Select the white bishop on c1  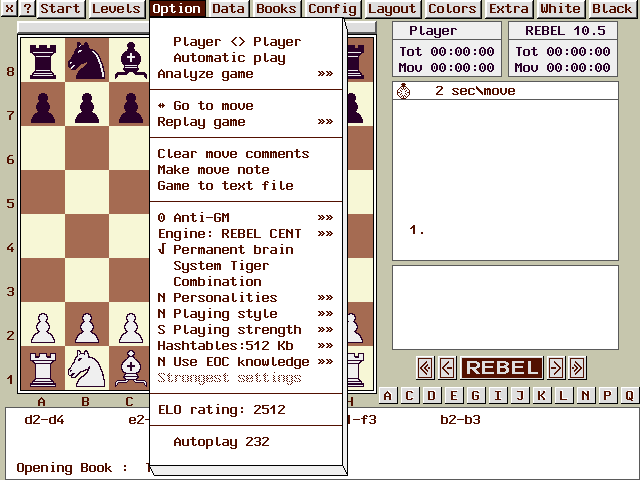pyautogui.click(x=131, y=368)
